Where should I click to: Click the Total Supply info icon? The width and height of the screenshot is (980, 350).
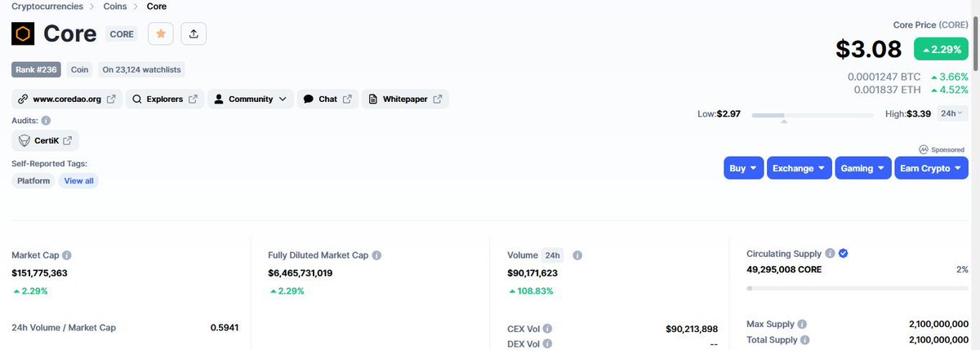805,339
